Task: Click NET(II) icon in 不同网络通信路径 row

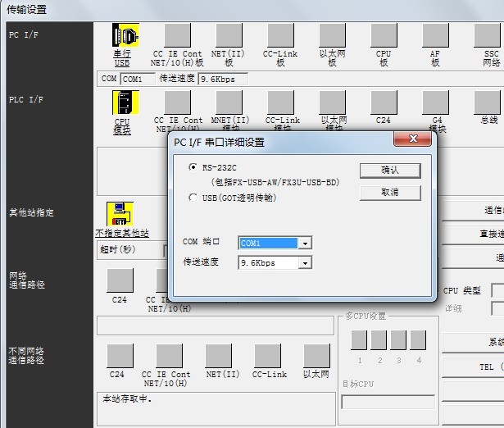Action: [x=221, y=356]
